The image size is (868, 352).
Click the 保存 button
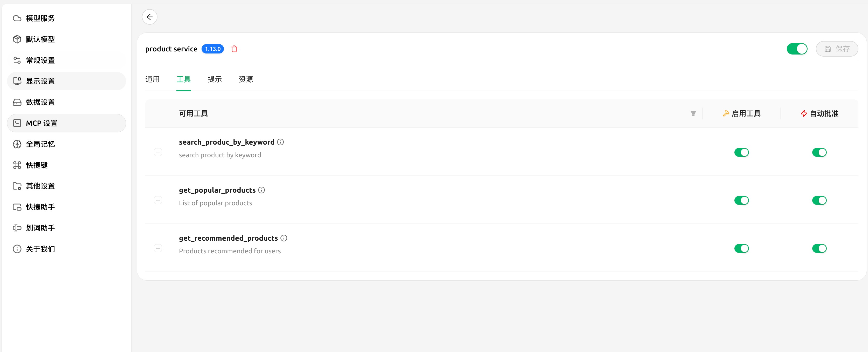coord(837,49)
